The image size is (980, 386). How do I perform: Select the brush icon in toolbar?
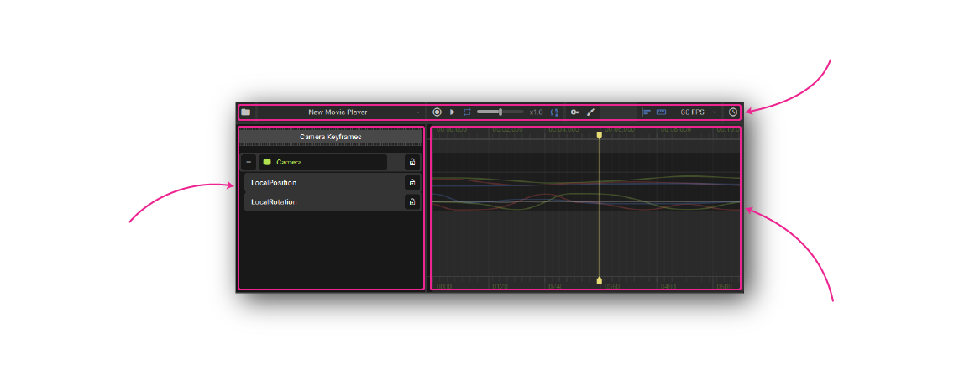point(590,112)
